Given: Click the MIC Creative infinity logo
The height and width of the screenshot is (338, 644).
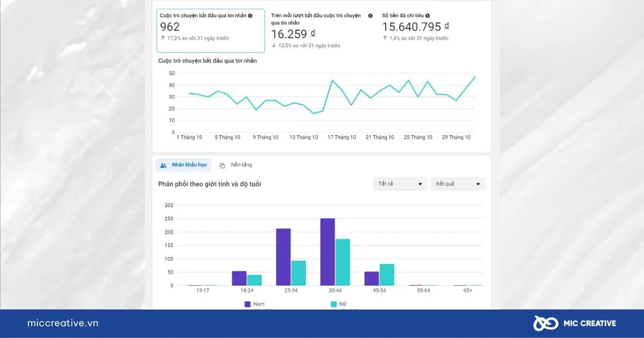Looking at the screenshot, I should pos(544,323).
